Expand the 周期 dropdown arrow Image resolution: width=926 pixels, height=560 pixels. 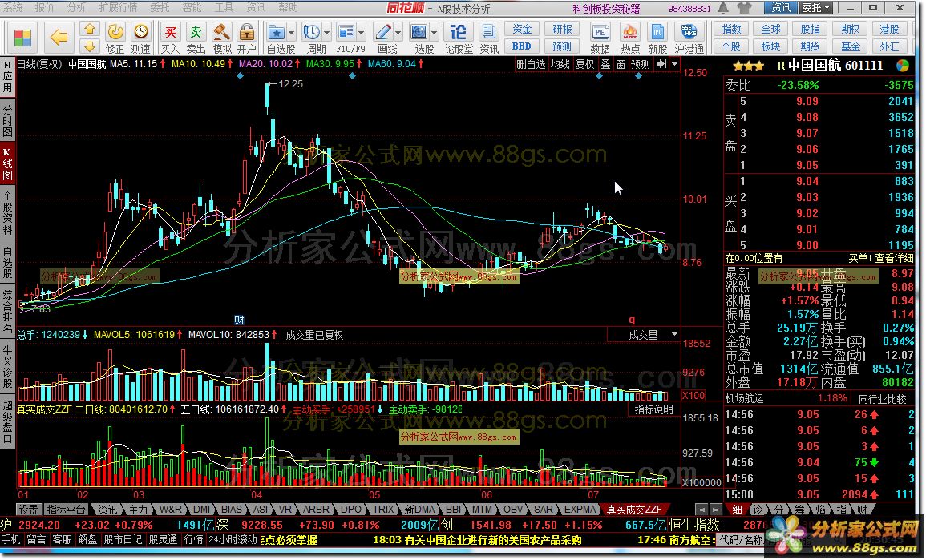point(326,32)
